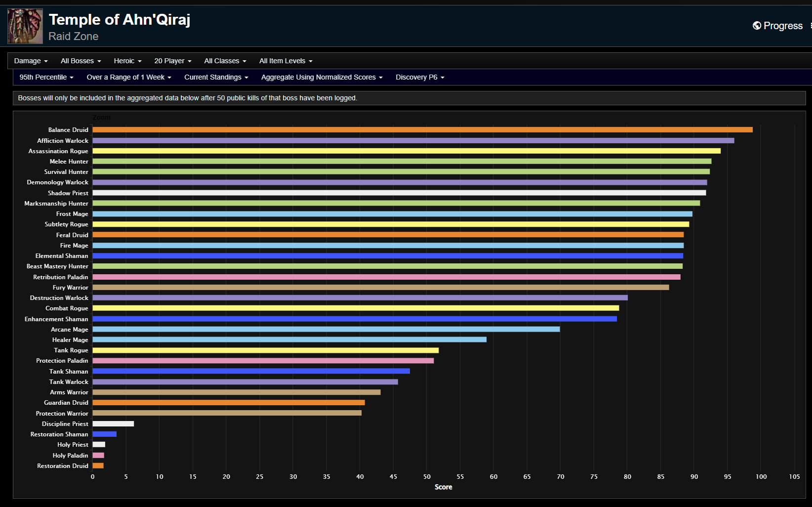The image size is (812, 507).
Task: Open the Progress link
Action: point(783,26)
